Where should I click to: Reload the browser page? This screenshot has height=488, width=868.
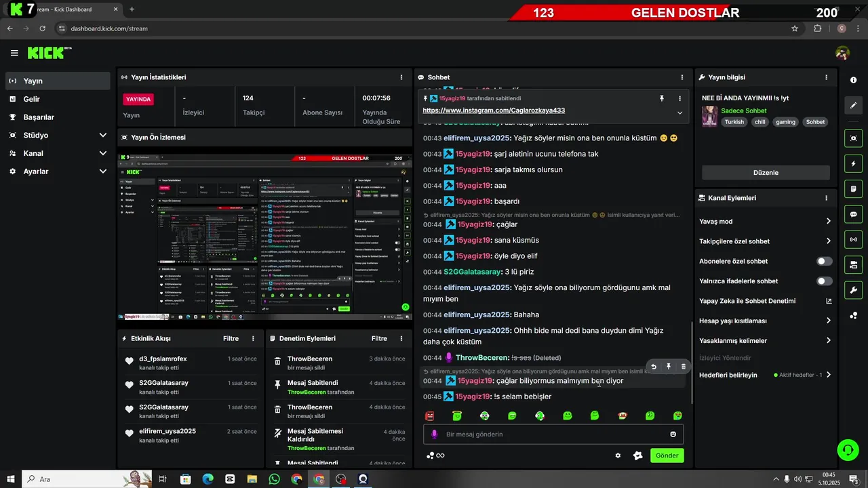pyautogui.click(x=42, y=28)
